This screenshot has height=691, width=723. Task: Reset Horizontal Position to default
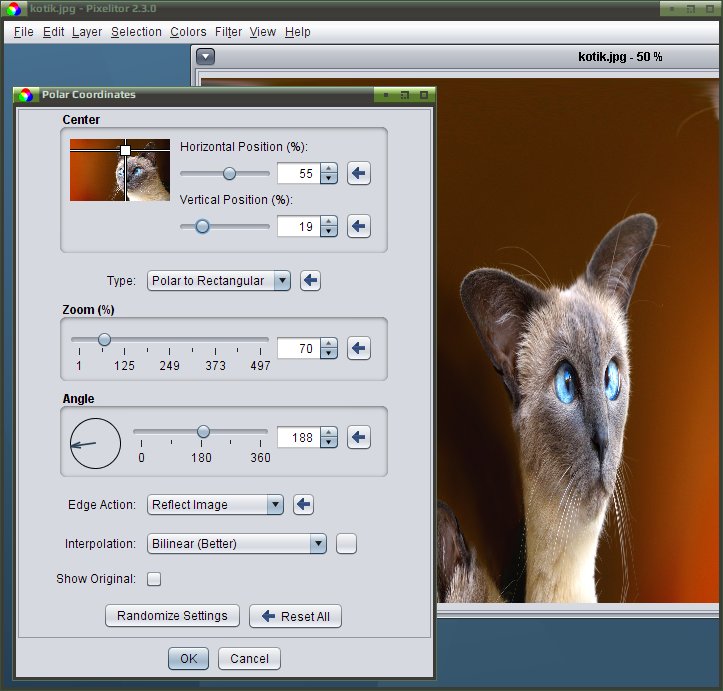coord(359,173)
